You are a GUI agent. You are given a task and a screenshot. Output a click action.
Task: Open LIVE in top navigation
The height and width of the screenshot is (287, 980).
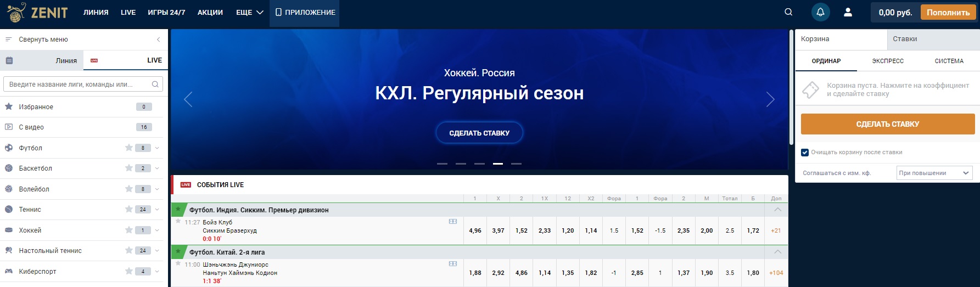128,12
